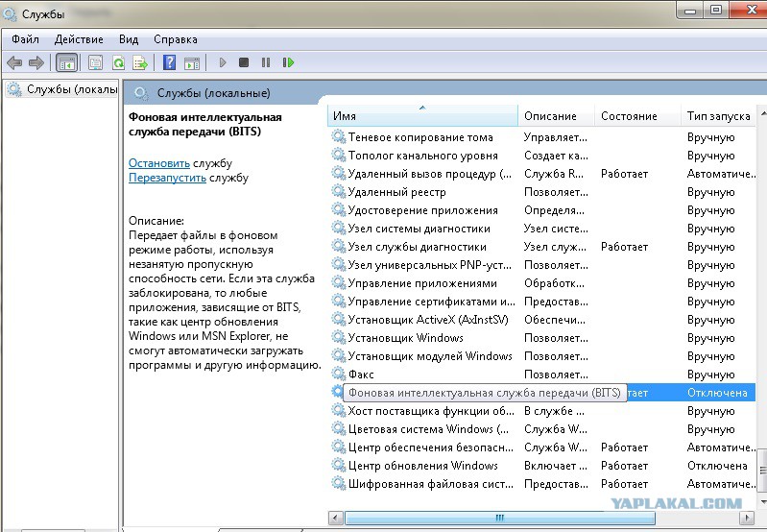Click the Refresh toolbar icon

(118, 62)
